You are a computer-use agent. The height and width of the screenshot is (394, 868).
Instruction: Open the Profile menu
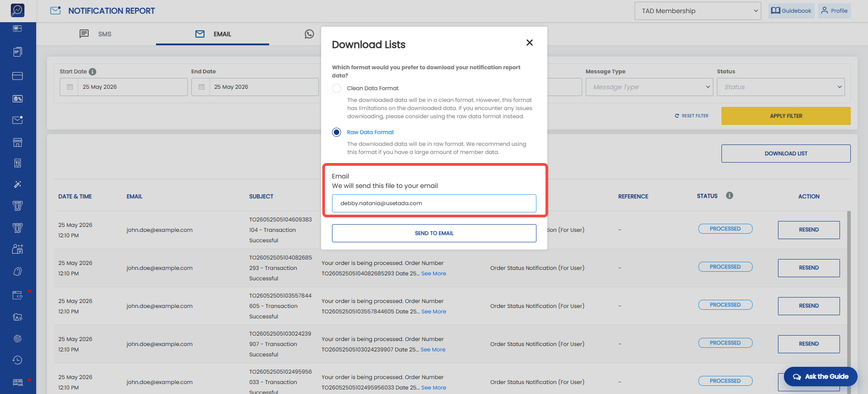[835, 11]
